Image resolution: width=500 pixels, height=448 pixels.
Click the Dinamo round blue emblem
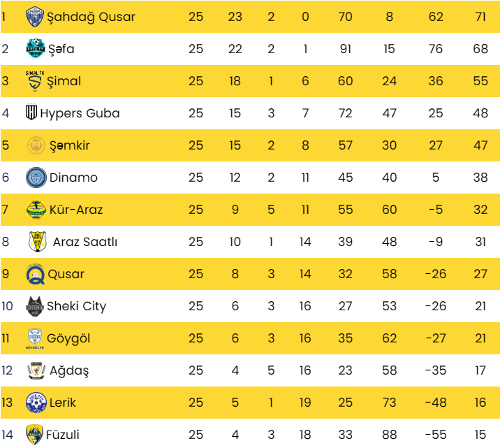click(x=36, y=178)
